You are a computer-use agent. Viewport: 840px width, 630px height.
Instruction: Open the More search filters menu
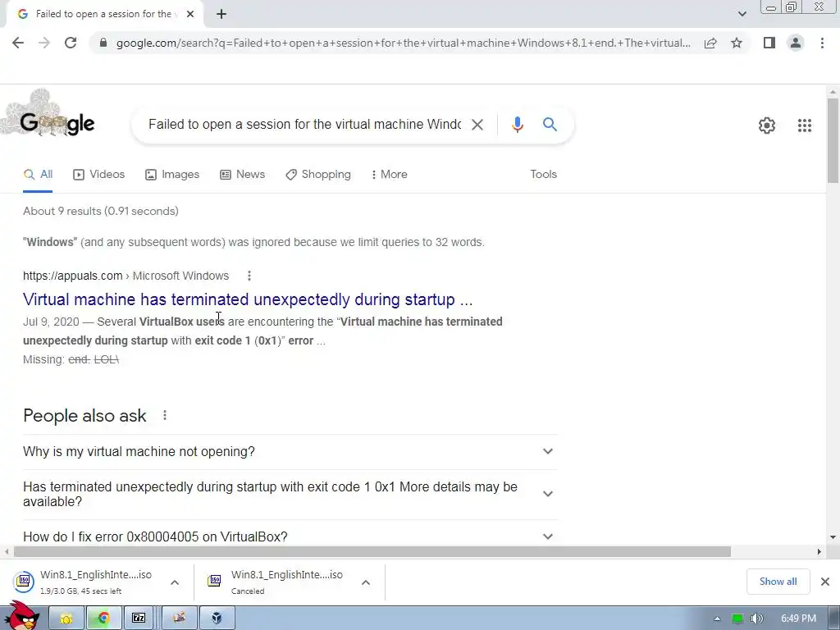(389, 175)
